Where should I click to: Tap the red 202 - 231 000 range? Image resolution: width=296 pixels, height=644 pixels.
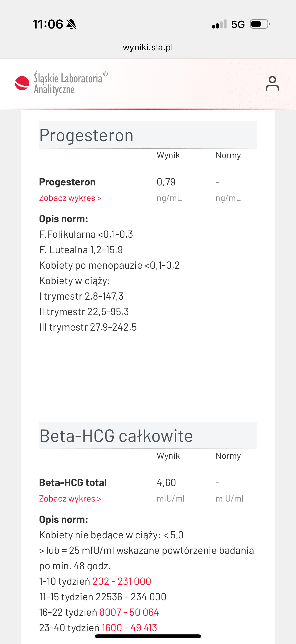click(122, 581)
